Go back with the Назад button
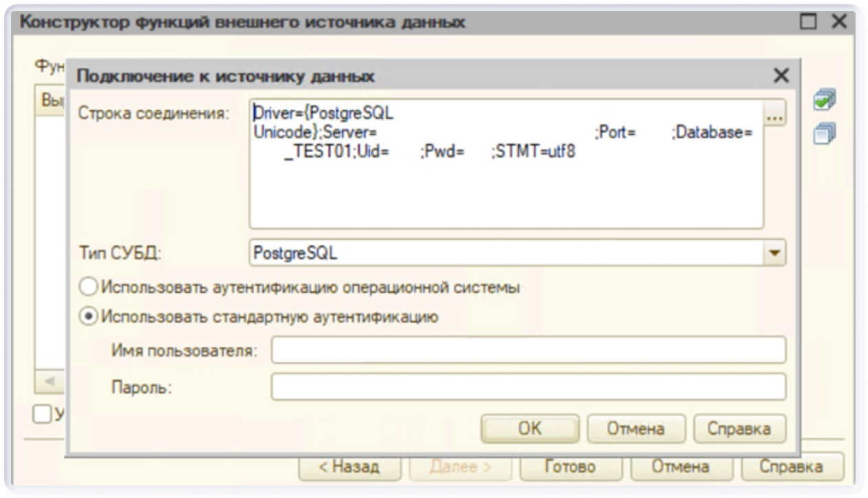The height and width of the screenshot is (498, 868). [x=349, y=467]
